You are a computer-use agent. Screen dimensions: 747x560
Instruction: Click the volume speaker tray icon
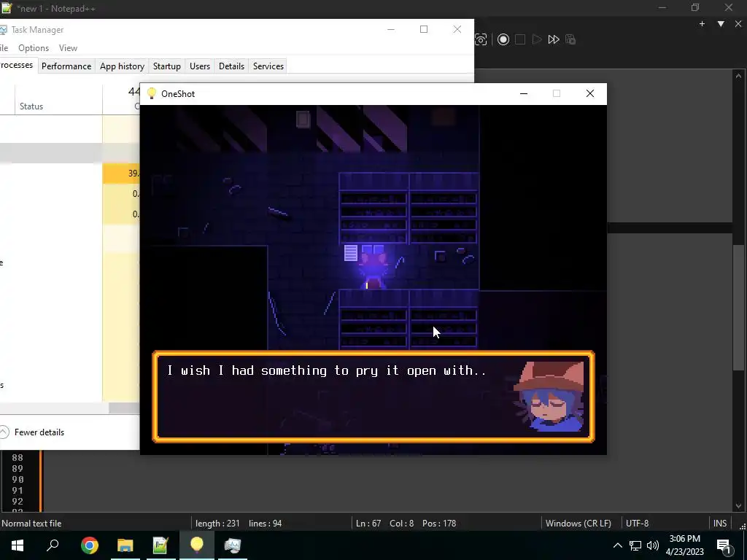pos(653,545)
